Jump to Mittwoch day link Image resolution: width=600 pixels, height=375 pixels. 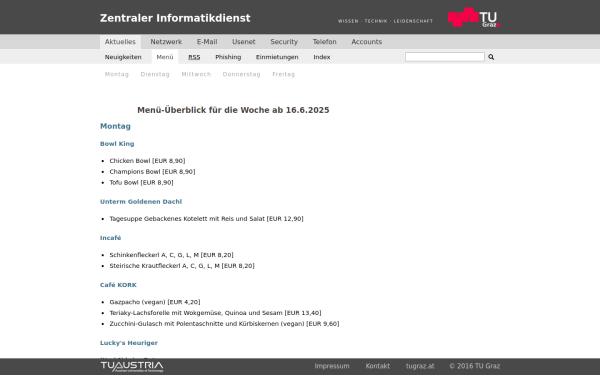click(x=196, y=74)
